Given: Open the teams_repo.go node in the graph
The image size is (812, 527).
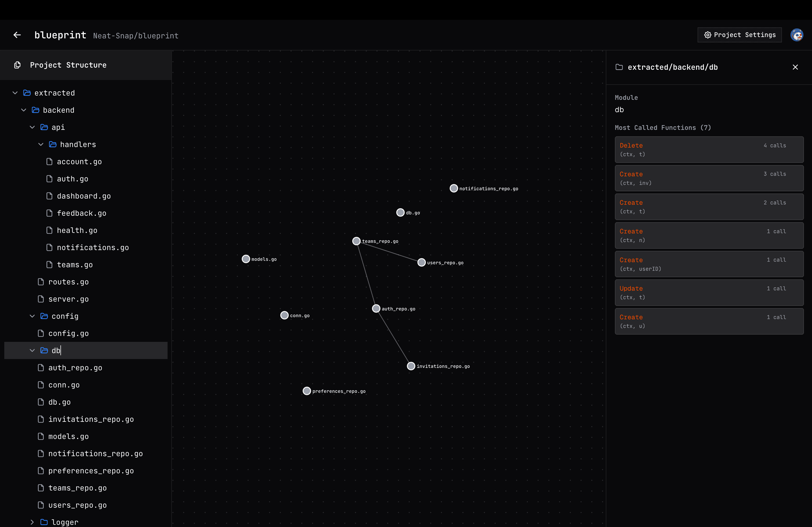Looking at the screenshot, I should (x=356, y=241).
